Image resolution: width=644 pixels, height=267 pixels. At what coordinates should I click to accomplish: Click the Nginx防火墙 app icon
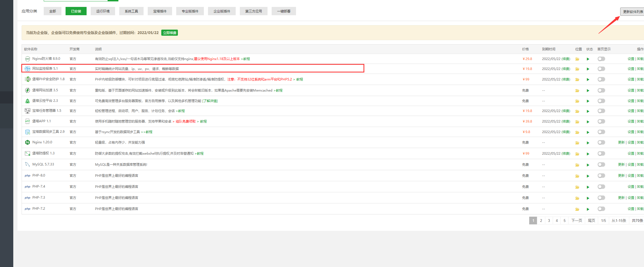pyautogui.click(x=27, y=59)
